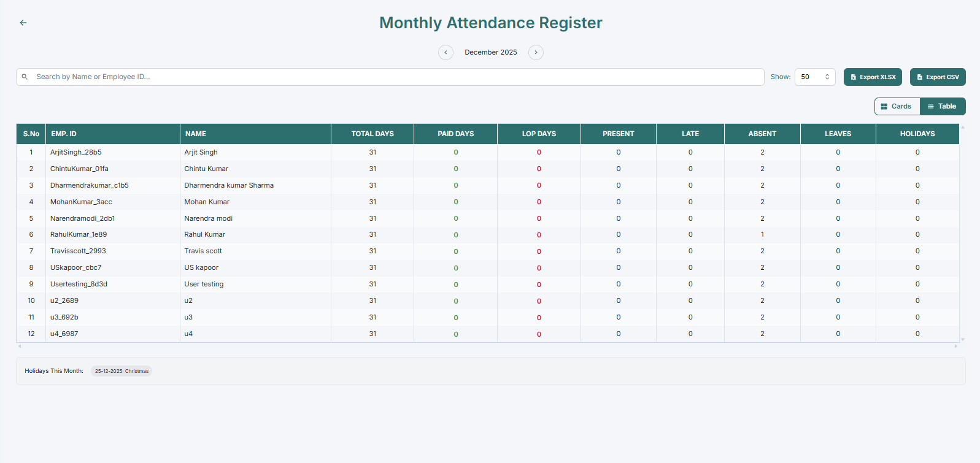Click the LATE column header
980x463 pixels.
690,134
